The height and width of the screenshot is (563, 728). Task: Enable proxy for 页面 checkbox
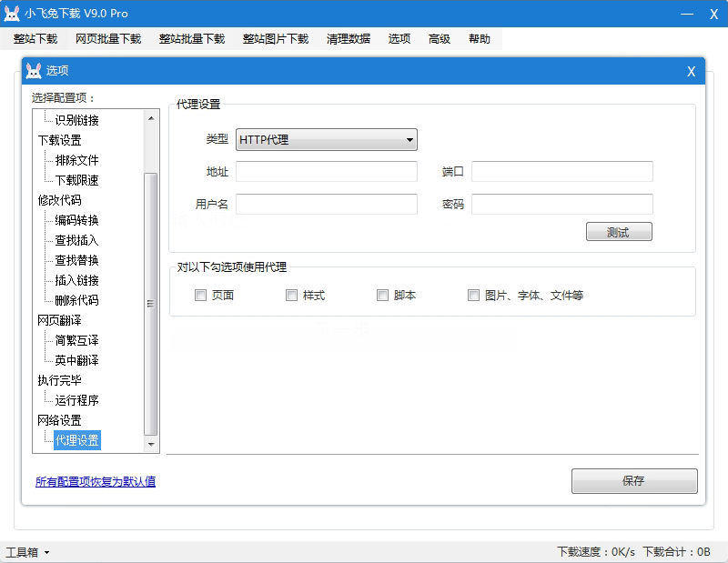(x=200, y=295)
